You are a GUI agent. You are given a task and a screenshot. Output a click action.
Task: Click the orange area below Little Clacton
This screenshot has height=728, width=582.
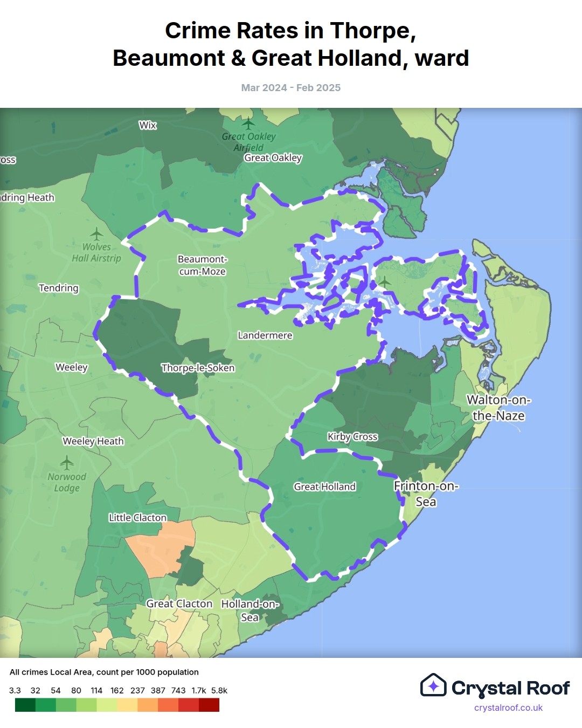pyautogui.click(x=160, y=550)
